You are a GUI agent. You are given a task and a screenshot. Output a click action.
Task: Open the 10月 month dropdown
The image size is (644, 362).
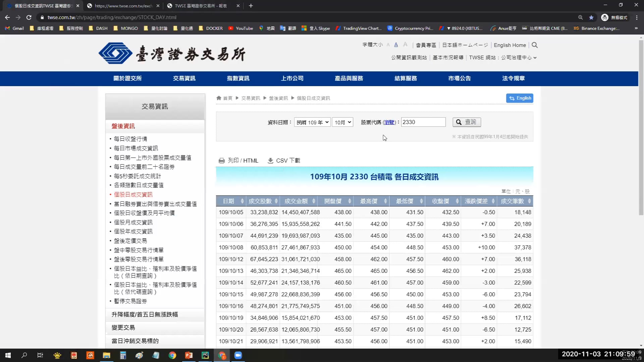coord(342,122)
